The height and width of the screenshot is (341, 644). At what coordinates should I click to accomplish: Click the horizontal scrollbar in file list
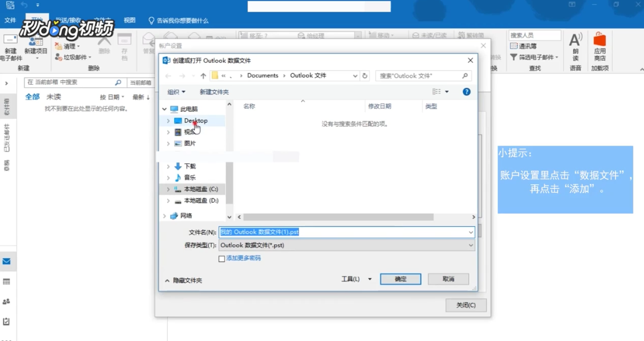point(338,217)
